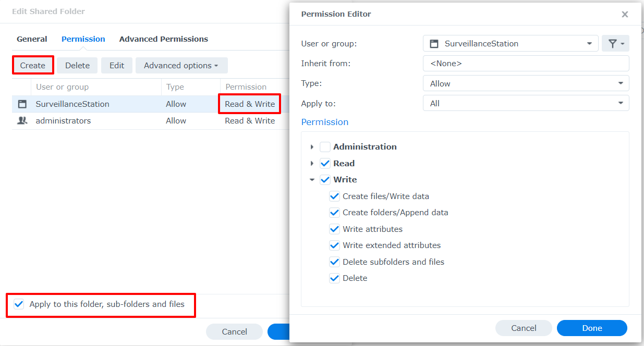The width and height of the screenshot is (644, 346).
Task: Uncheck the Write permission
Action: (x=325, y=179)
